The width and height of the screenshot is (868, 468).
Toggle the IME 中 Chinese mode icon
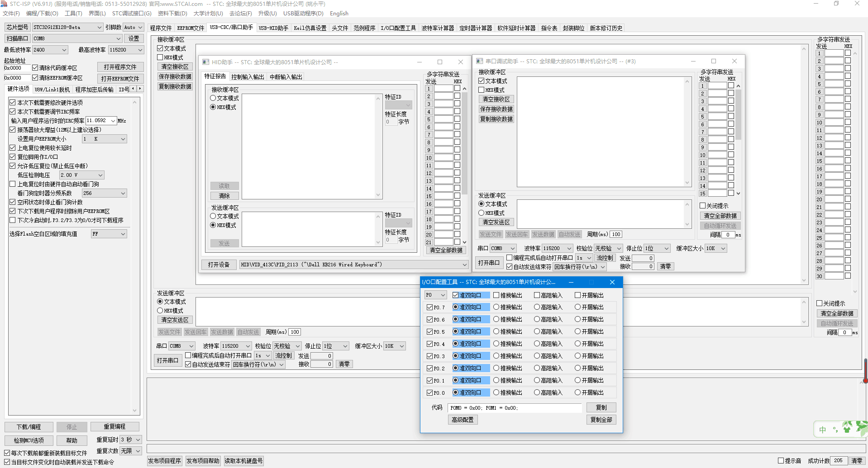[822, 430]
